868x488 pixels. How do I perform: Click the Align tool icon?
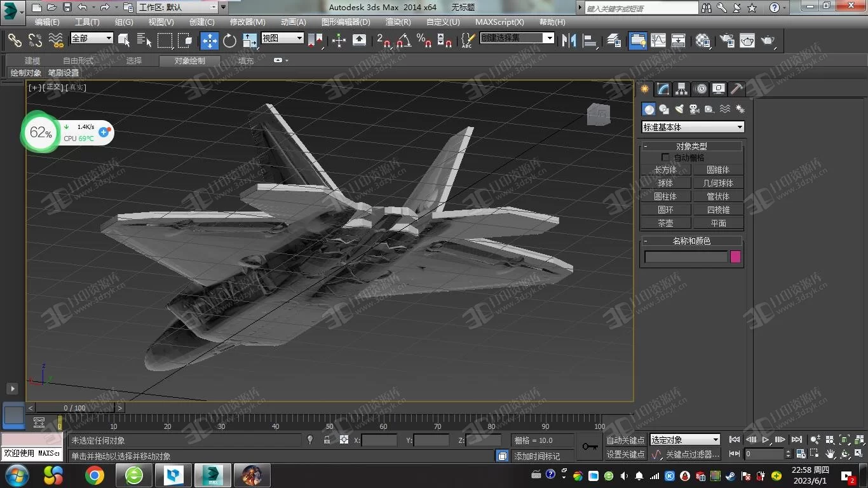[x=590, y=40]
